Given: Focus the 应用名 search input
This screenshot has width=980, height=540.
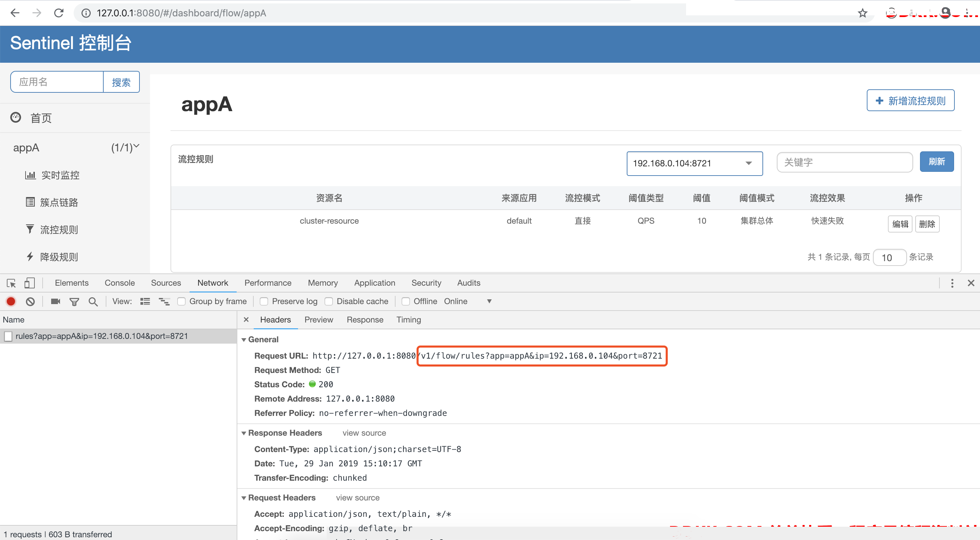Looking at the screenshot, I should click(x=57, y=82).
